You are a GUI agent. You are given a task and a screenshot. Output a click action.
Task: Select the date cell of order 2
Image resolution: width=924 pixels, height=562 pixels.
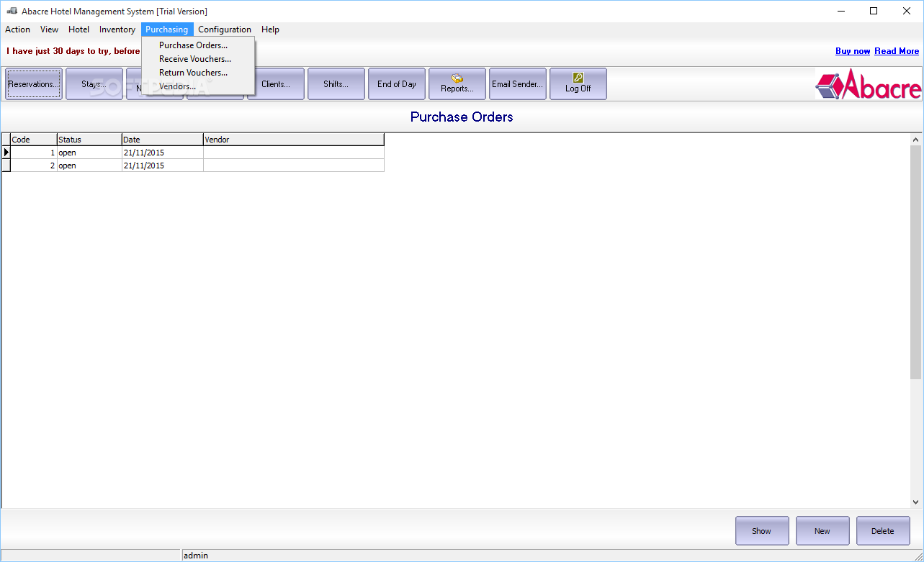[163, 166]
